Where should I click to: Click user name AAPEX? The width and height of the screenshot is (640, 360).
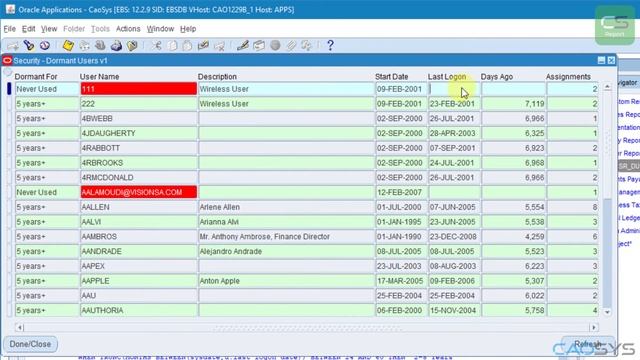point(138,266)
